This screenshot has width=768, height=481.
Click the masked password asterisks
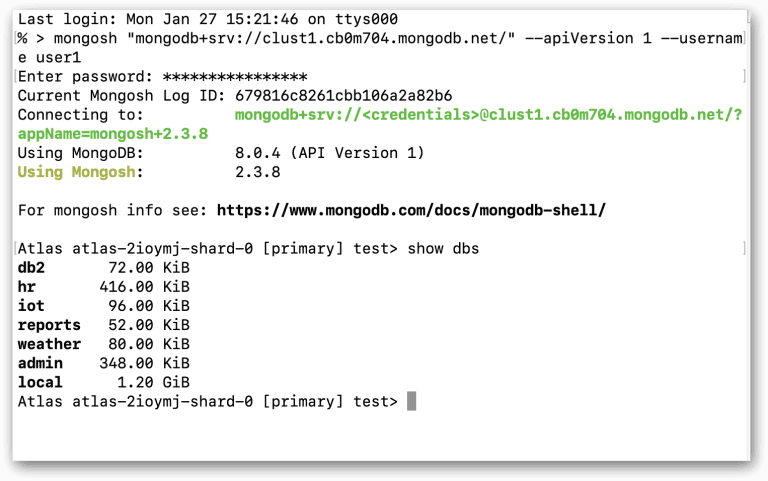tap(235, 76)
